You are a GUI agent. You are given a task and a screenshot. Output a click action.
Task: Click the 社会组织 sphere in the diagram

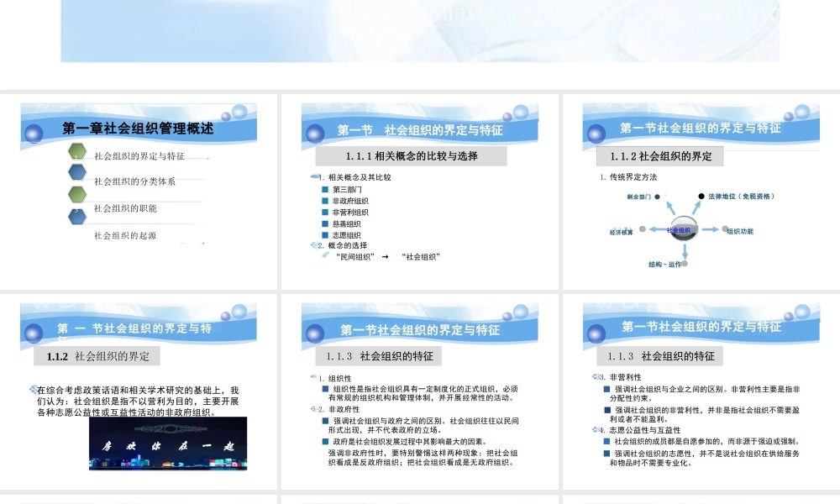(684, 229)
